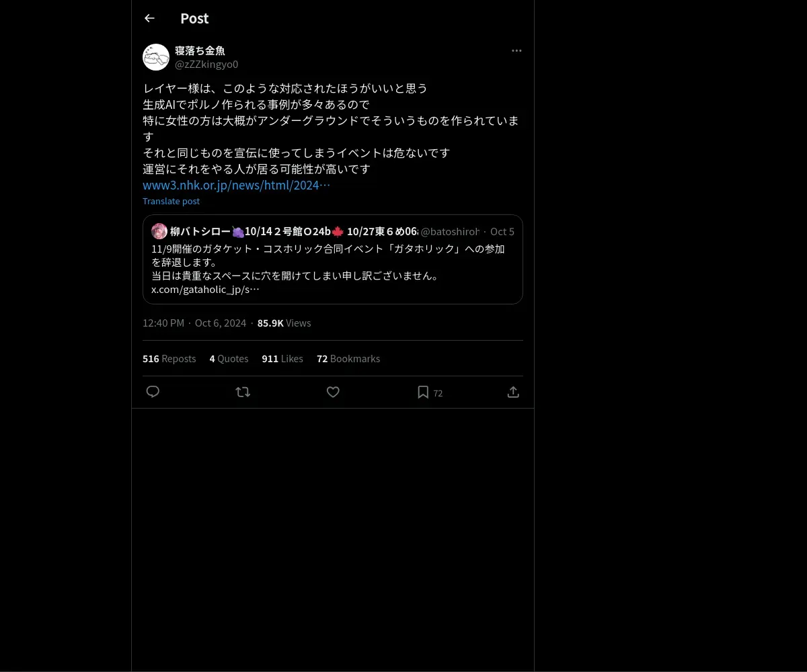Open 寝落ち金魚 profile avatar
The height and width of the screenshot is (672, 807).
click(x=156, y=57)
